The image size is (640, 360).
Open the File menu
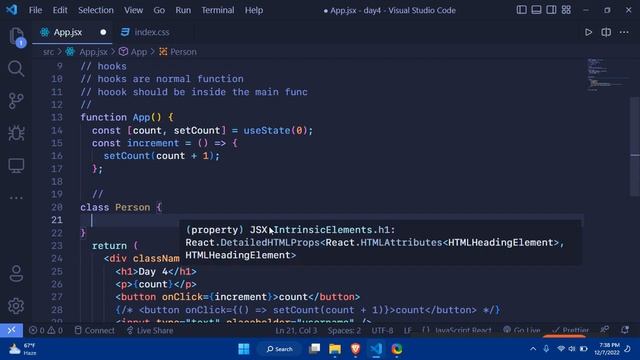pyautogui.click(x=35, y=10)
